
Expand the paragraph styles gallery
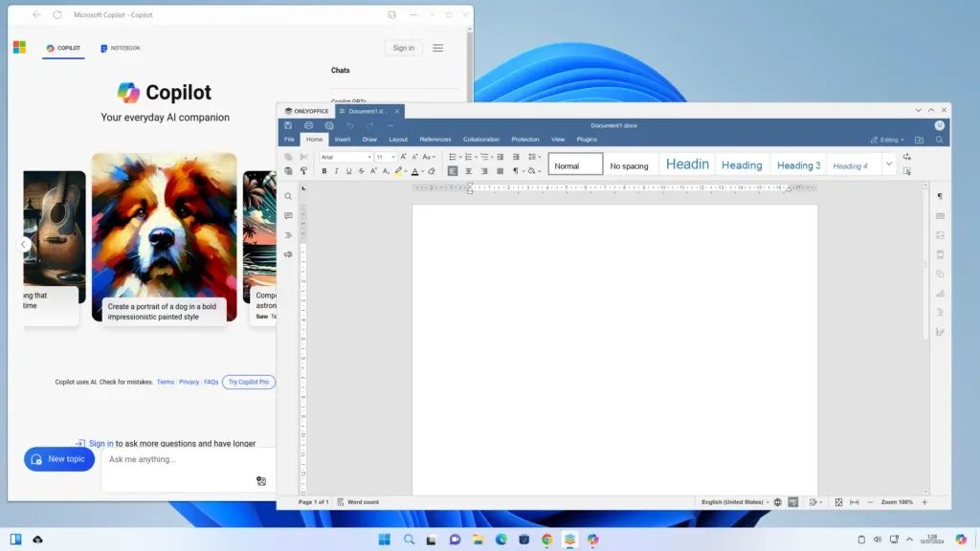888,165
